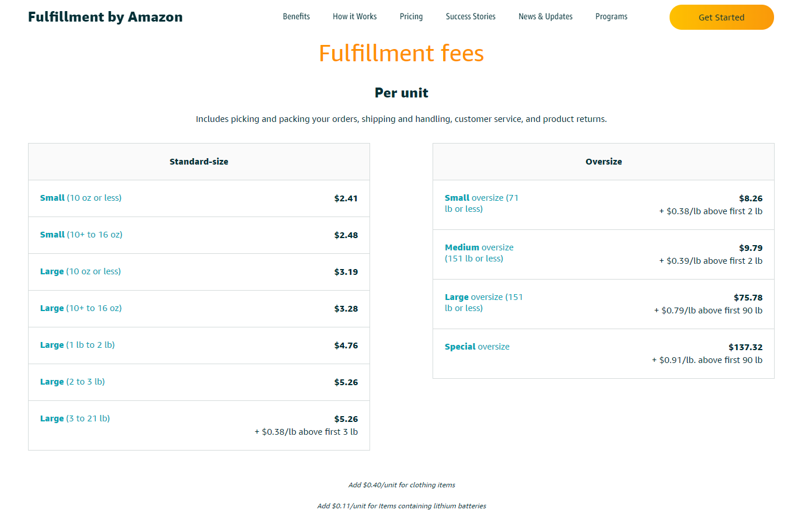Select the Medium oversize (151 lb or less) label
Image resolution: width=812 pixels, height=520 pixels.
pos(479,253)
